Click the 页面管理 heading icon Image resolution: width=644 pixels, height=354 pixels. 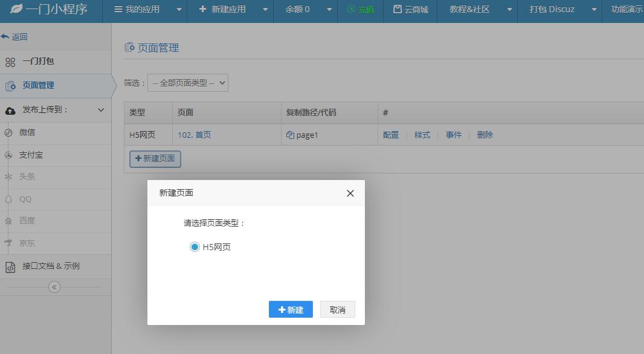click(x=129, y=48)
